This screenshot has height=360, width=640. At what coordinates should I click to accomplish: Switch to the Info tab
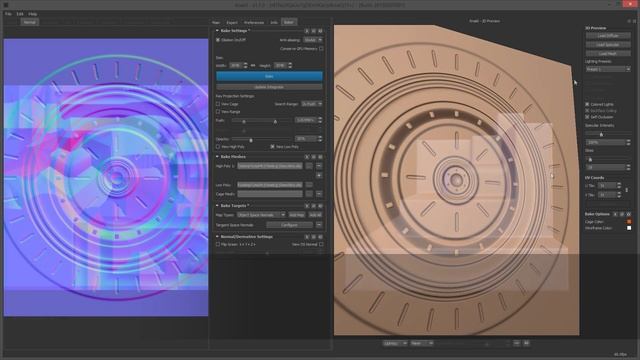click(x=274, y=22)
